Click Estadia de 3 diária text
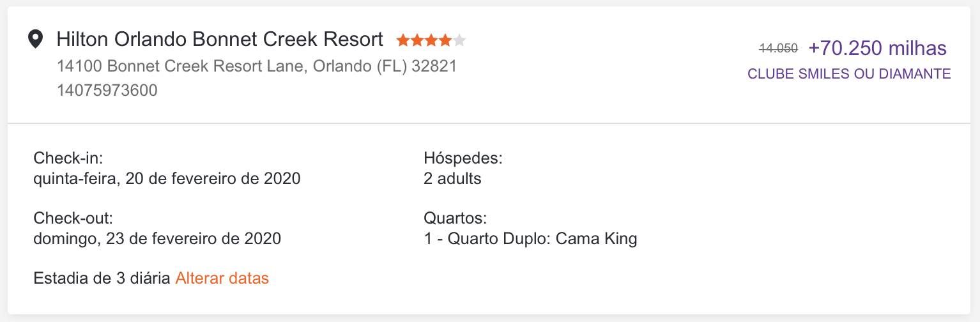 click(102, 279)
